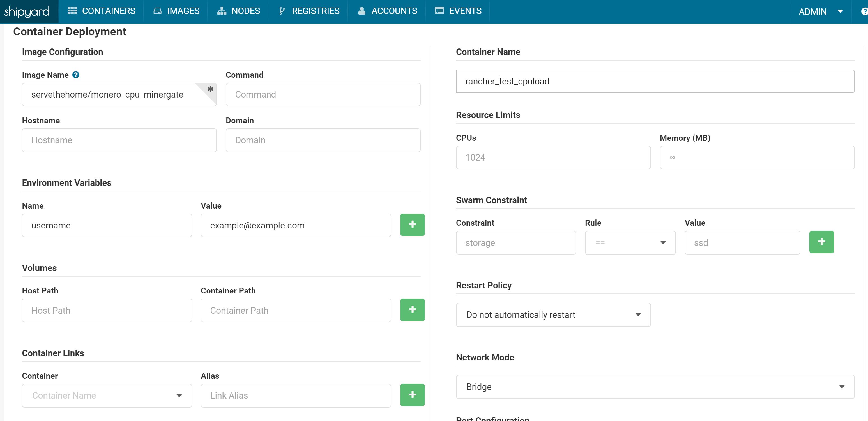Open the Accounts page
The height and width of the screenshot is (421, 868).
(388, 11)
